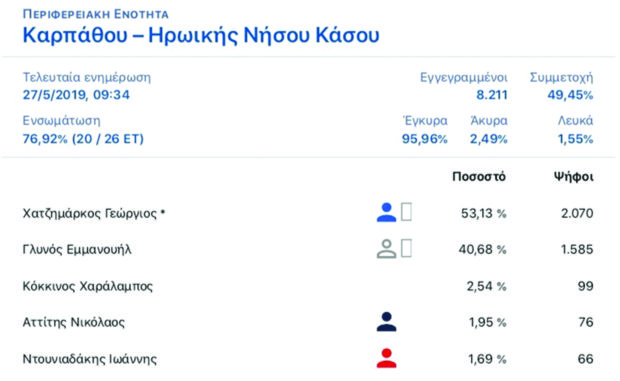Click the Έγκυρα percentage 95,96%
620x381 pixels.
pyautogui.click(x=424, y=139)
